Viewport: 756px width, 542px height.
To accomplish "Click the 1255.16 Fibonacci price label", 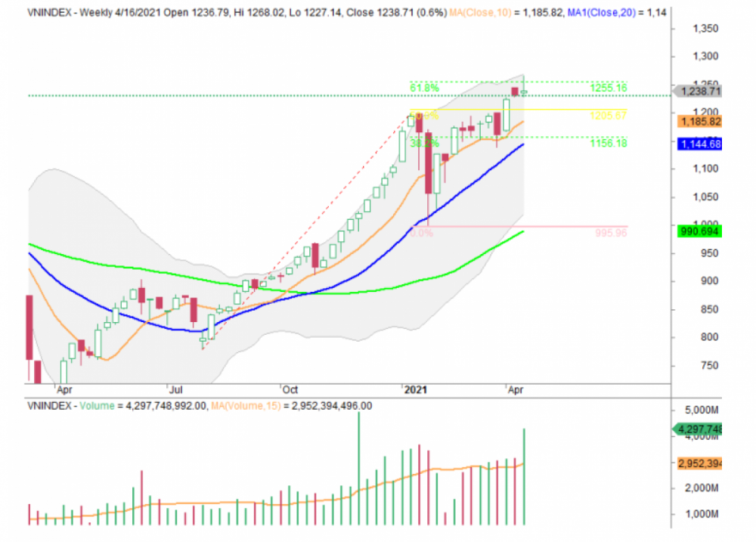I will click(609, 88).
